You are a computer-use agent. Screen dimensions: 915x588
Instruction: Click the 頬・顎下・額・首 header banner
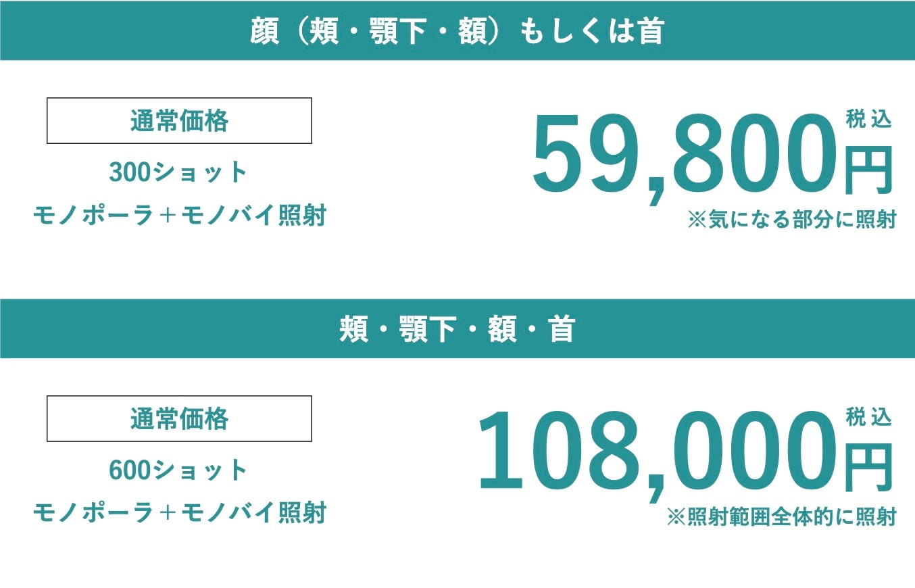(x=457, y=329)
